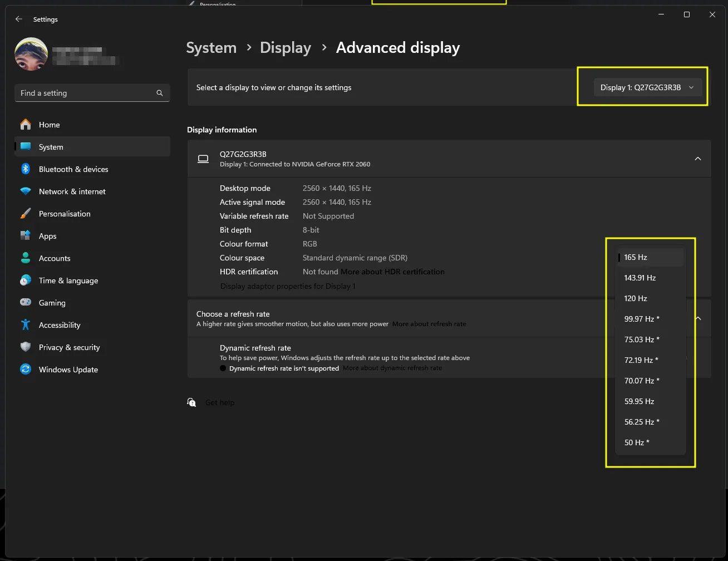Click the Home house icon
Viewport: 728px width, 561px height.
26,125
